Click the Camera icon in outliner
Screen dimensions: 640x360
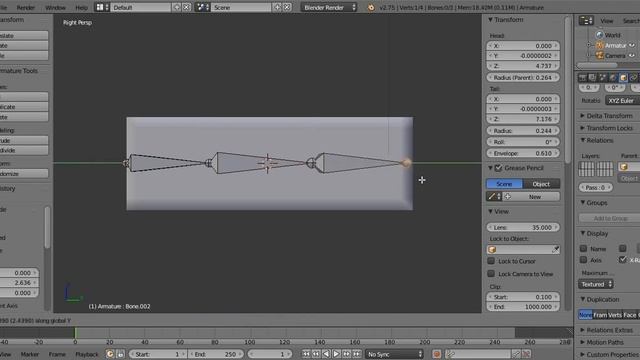pos(600,56)
